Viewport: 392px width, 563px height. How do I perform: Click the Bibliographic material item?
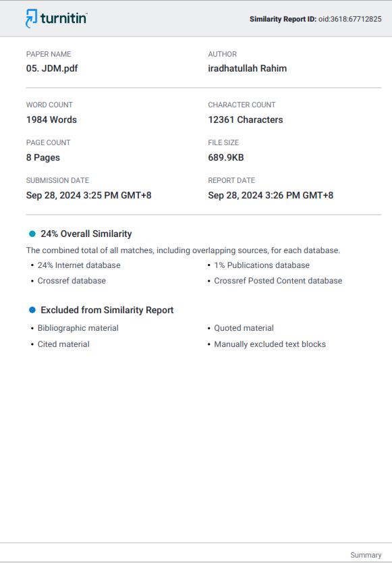click(78, 328)
